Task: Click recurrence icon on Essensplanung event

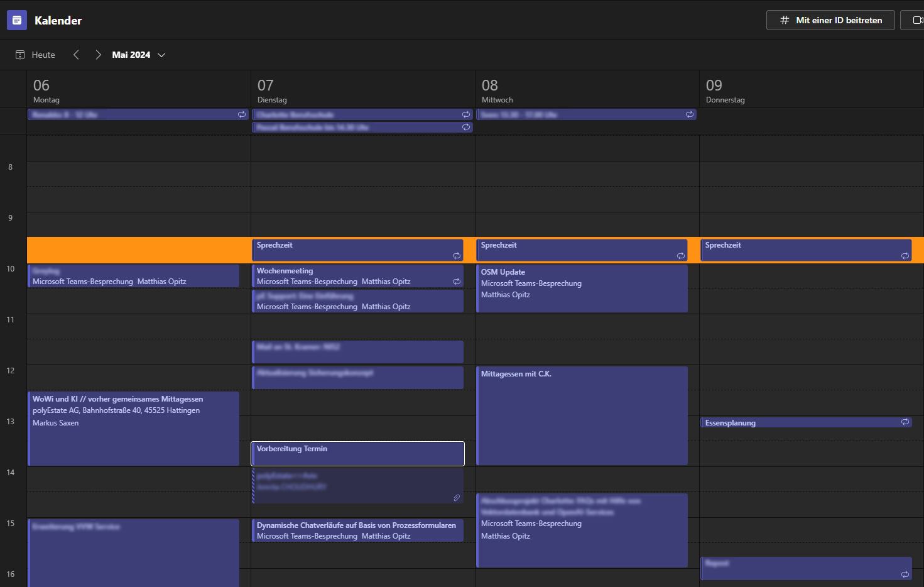Action: (x=905, y=422)
